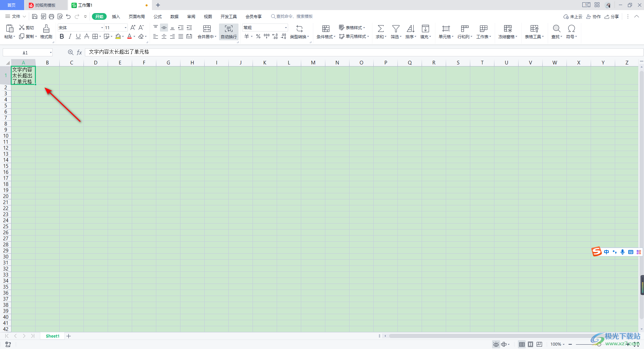The image size is (644, 349).
Task: Open the Name Box A1 dropdown
Action: pyautogui.click(x=51, y=52)
